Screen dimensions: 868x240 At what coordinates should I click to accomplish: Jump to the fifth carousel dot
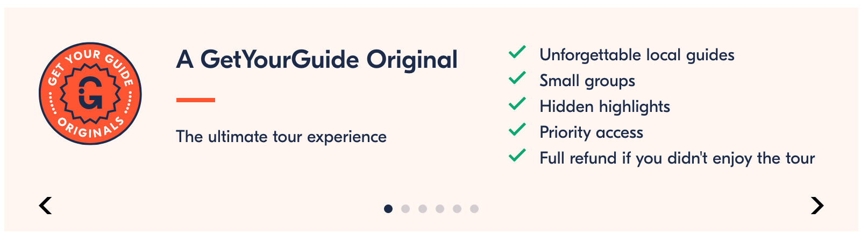tap(457, 209)
